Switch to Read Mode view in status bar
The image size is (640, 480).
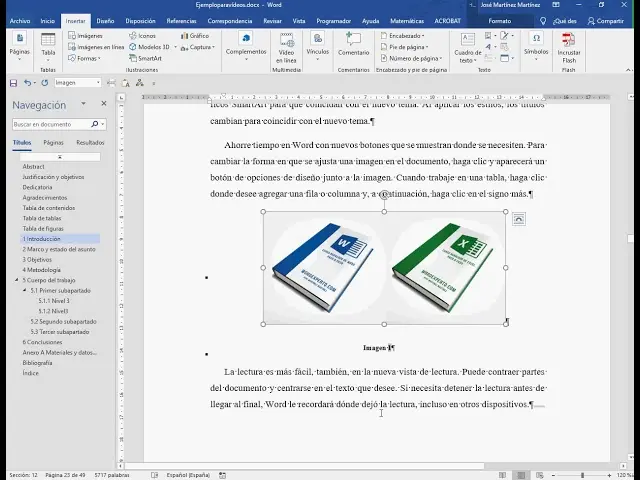(502, 475)
